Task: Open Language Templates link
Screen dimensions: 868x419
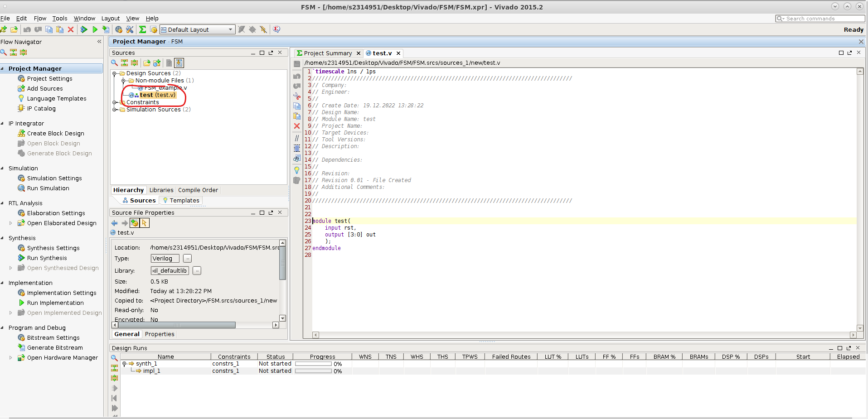Action: click(57, 99)
